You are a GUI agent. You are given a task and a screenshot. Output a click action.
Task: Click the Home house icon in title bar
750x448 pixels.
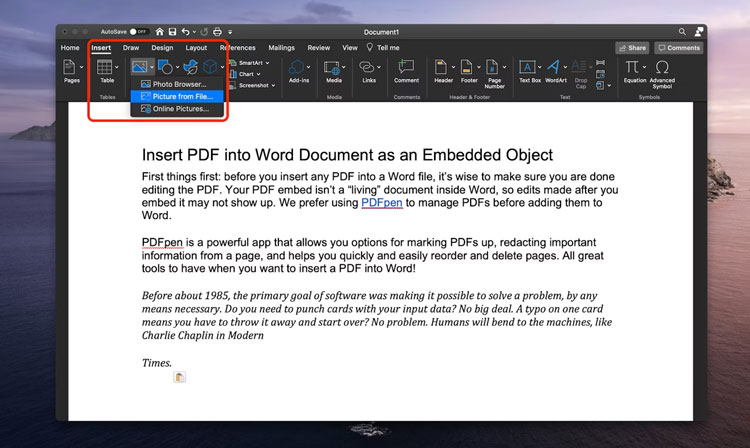tap(159, 32)
